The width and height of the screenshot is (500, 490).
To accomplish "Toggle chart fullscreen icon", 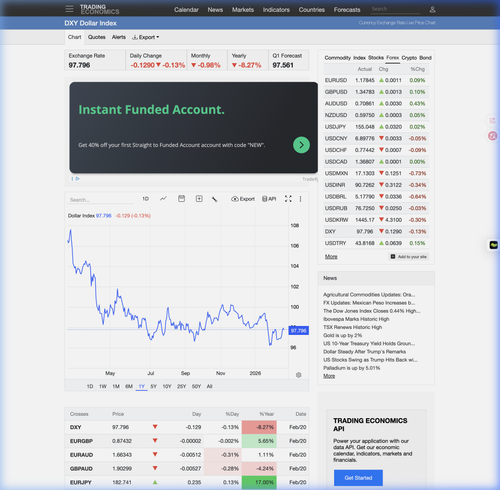I will pos(288,199).
